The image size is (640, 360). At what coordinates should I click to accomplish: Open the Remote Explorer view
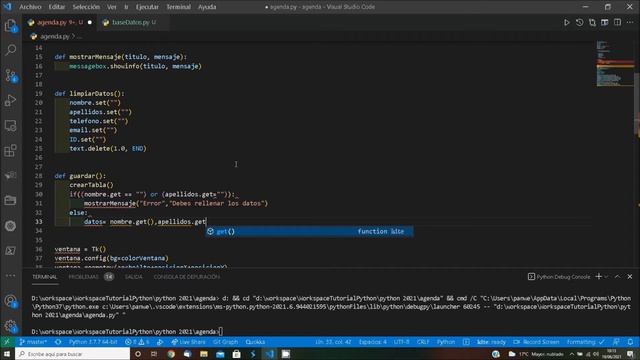point(11,126)
